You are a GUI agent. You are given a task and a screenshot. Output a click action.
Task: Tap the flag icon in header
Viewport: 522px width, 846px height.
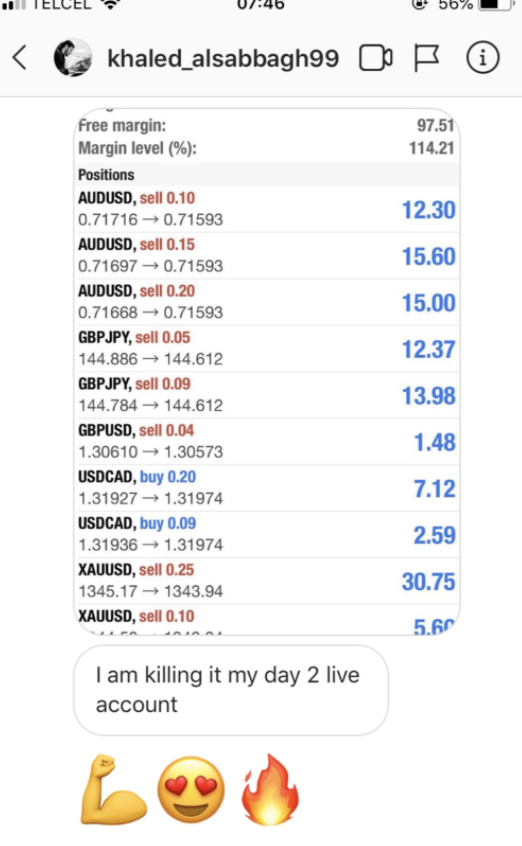(426, 58)
